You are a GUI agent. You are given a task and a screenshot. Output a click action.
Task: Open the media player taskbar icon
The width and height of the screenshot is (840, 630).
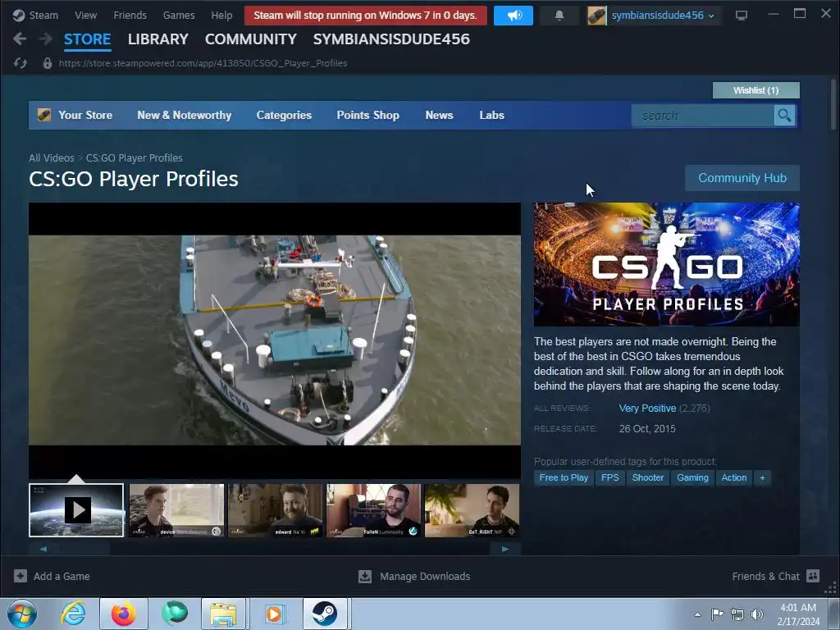click(274, 614)
